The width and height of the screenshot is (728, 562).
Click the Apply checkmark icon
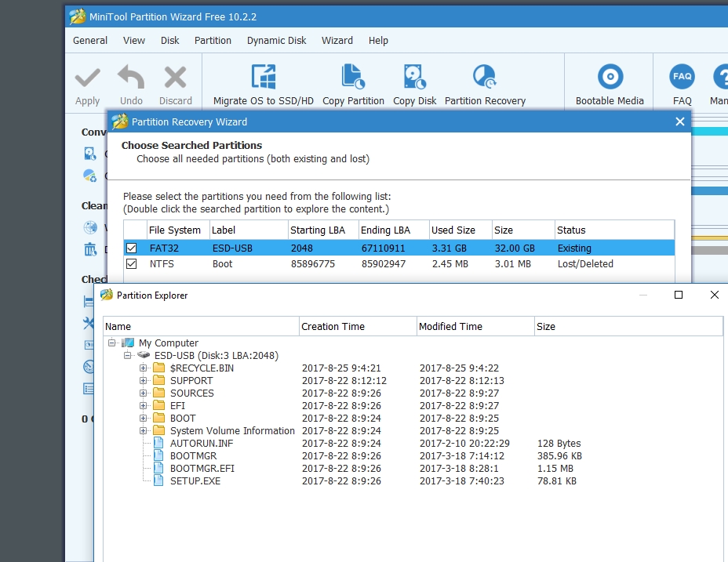tap(87, 78)
